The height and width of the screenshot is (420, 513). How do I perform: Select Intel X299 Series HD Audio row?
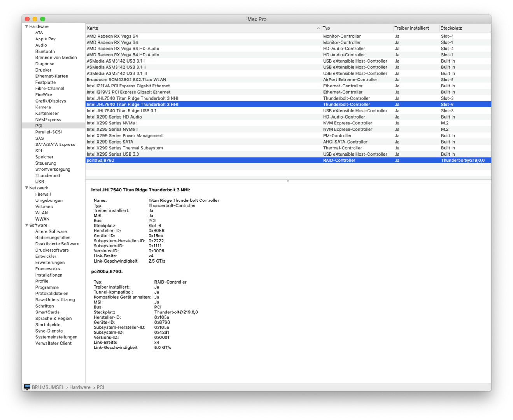(288, 117)
